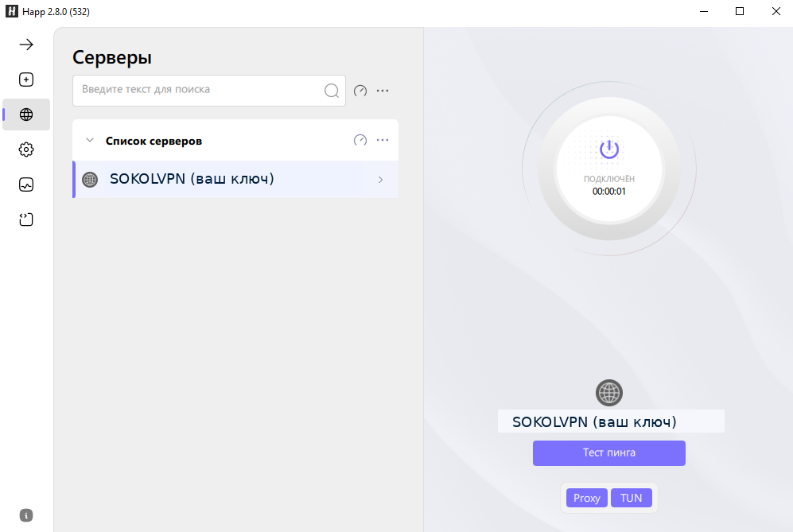The width and height of the screenshot is (793, 532).
Task: Expand SOKOLVPN details via right chevron
Action: tap(380, 179)
